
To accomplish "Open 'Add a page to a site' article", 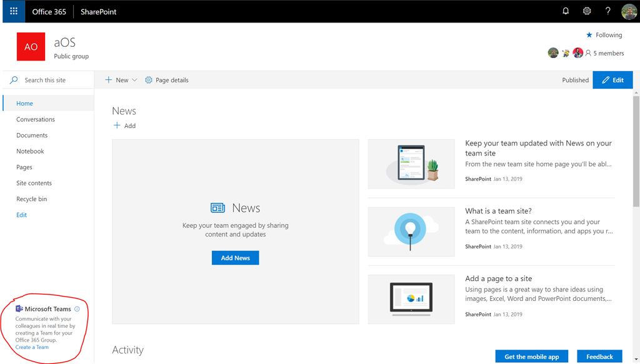I will [498, 278].
